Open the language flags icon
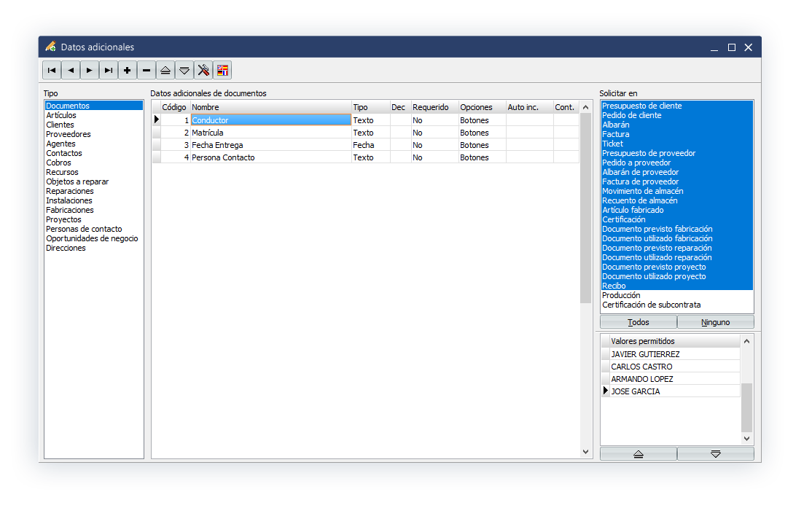This screenshot has height=516, width=812. [x=222, y=70]
